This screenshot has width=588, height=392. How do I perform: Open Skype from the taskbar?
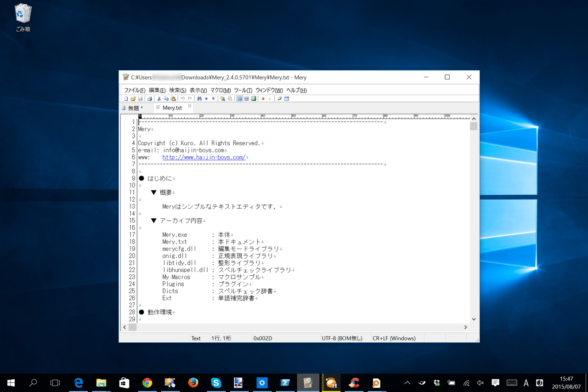216,383
